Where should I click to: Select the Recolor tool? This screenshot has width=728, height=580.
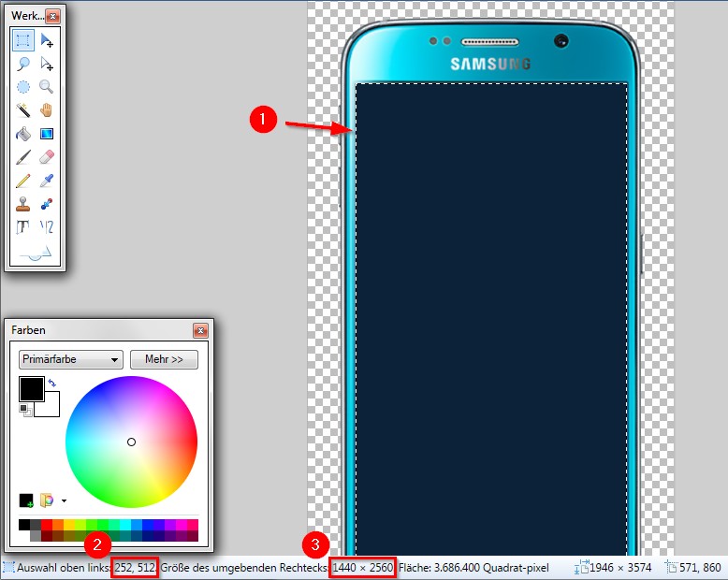(x=47, y=204)
